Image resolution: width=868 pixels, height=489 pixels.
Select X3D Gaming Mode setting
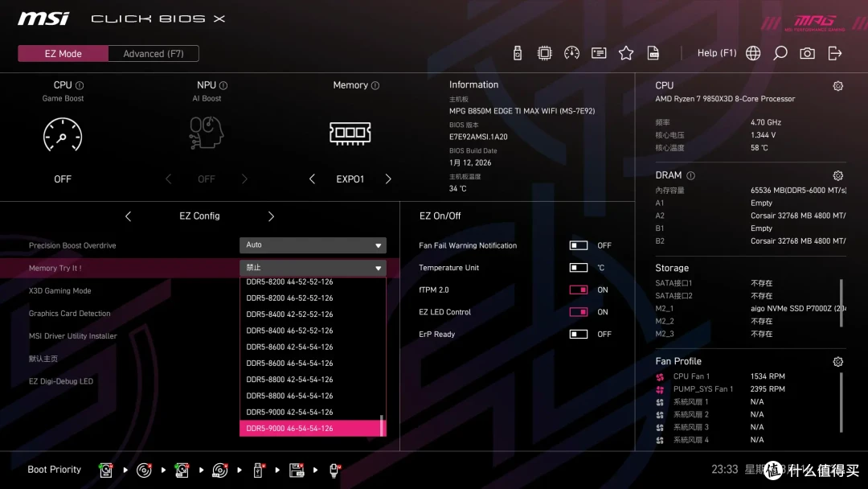coord(59,290)
